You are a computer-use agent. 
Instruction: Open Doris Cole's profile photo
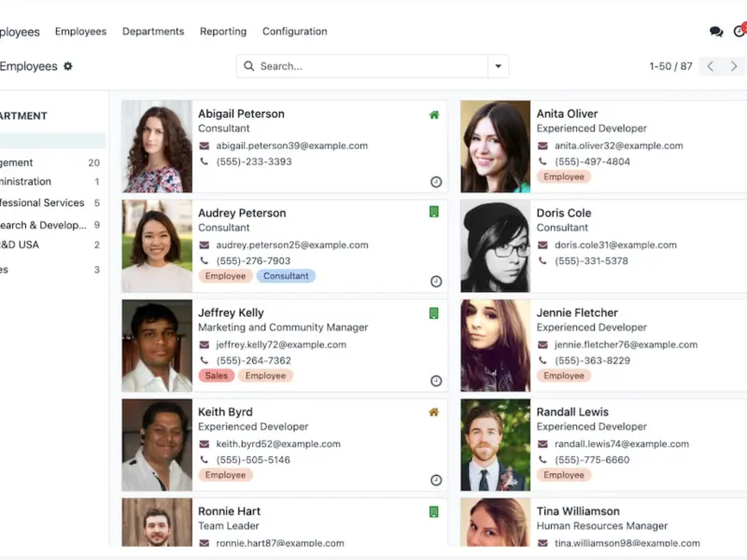[495, 246]
